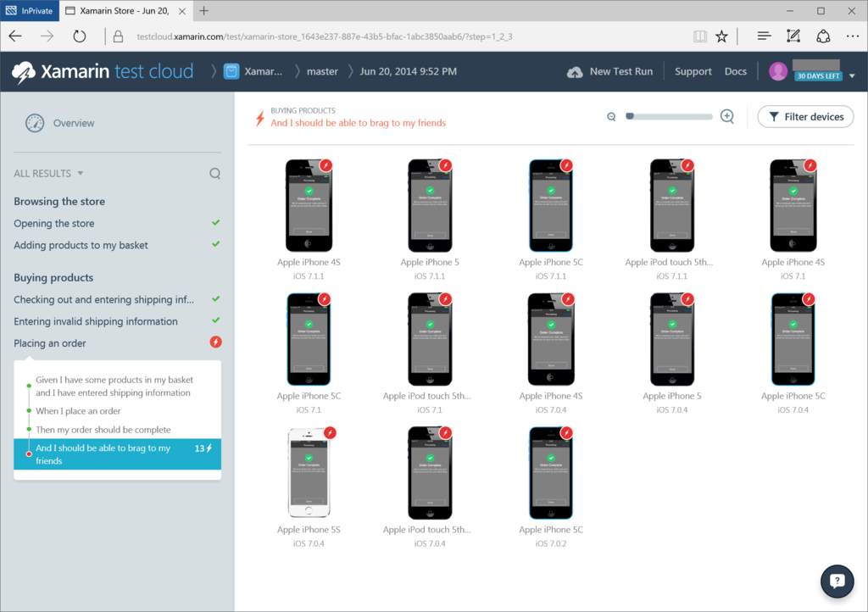Click the red failure badge next to Placing an order
The width and height of the screenshot is (868, 612).
215,342
